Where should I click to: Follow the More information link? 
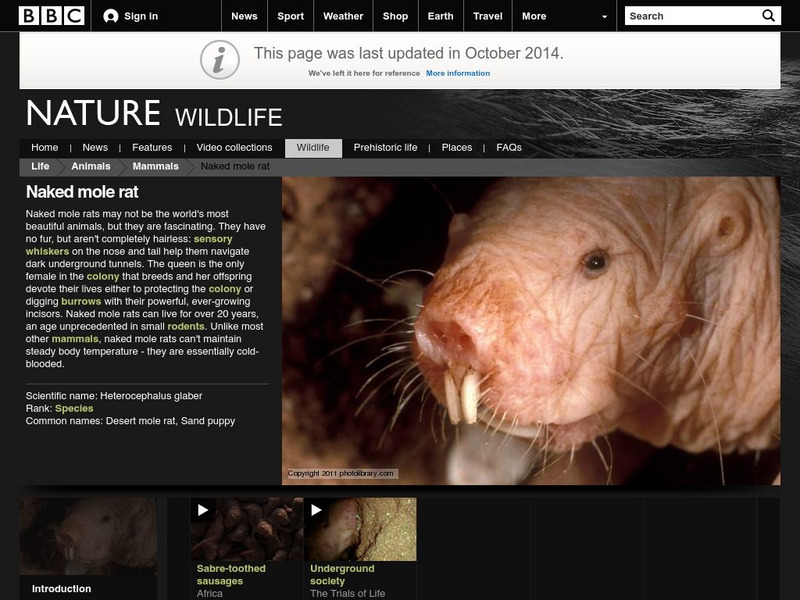coord(459,71)
